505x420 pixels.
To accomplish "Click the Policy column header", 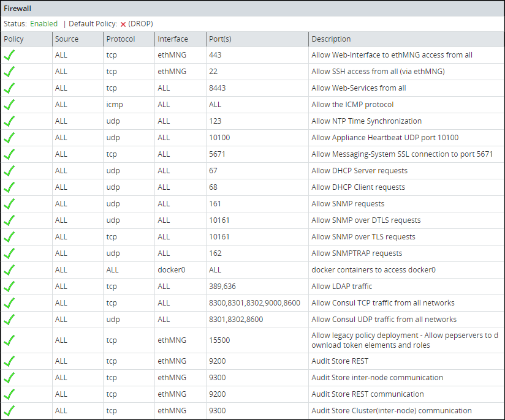I will pos(13,39).
